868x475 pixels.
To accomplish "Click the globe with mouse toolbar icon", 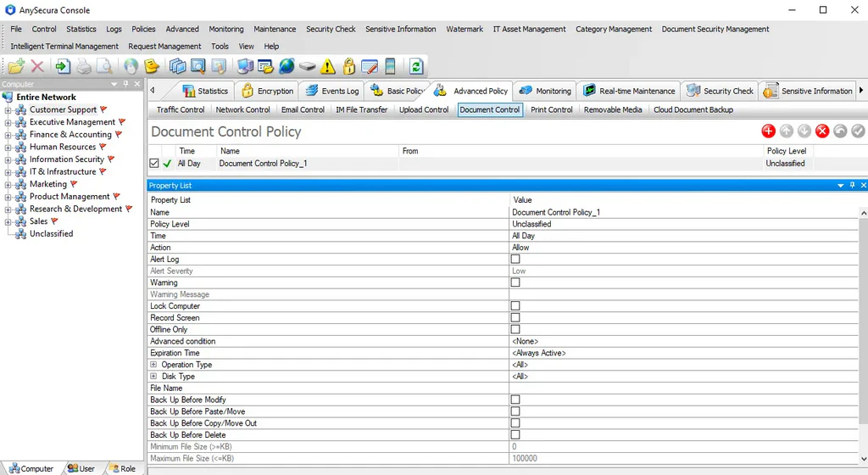I will 131,66.
